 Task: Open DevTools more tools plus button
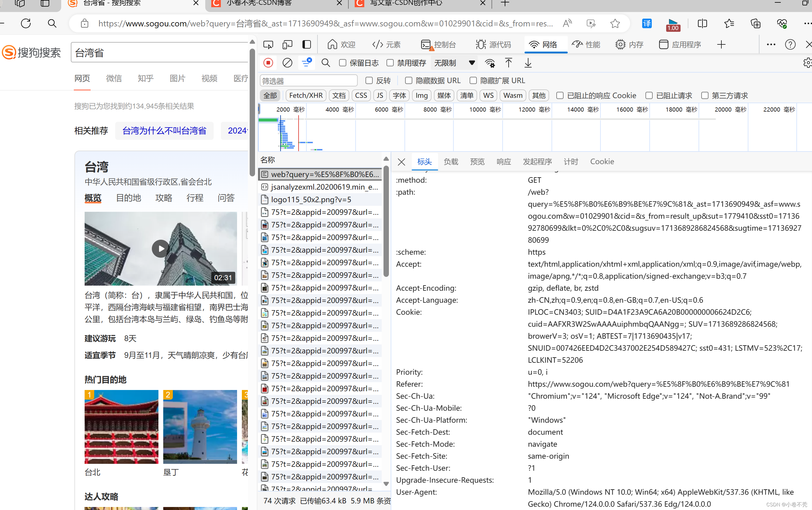click(x=721, y=44)
